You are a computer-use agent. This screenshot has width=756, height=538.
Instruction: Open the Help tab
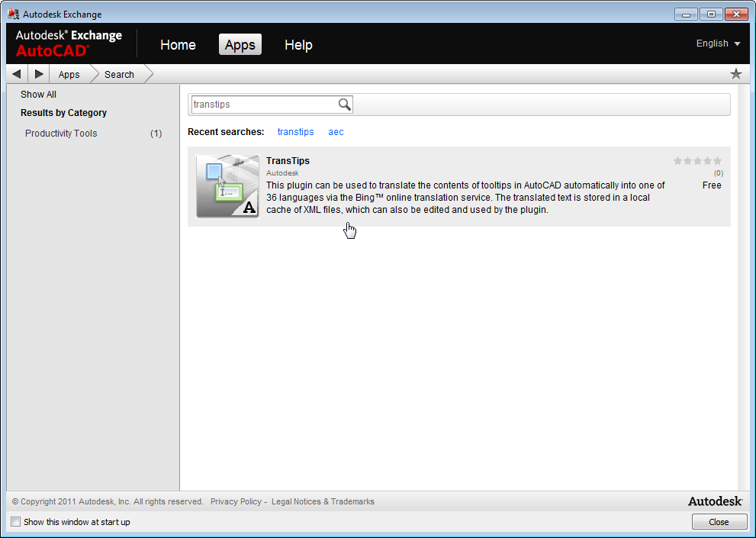pyautogui.click(x=298, y=45)
